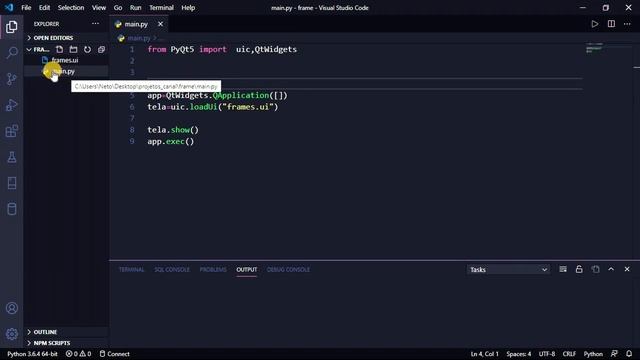
Task: Open the database cylinder view in activity bar
Action: tap(12, 209)
